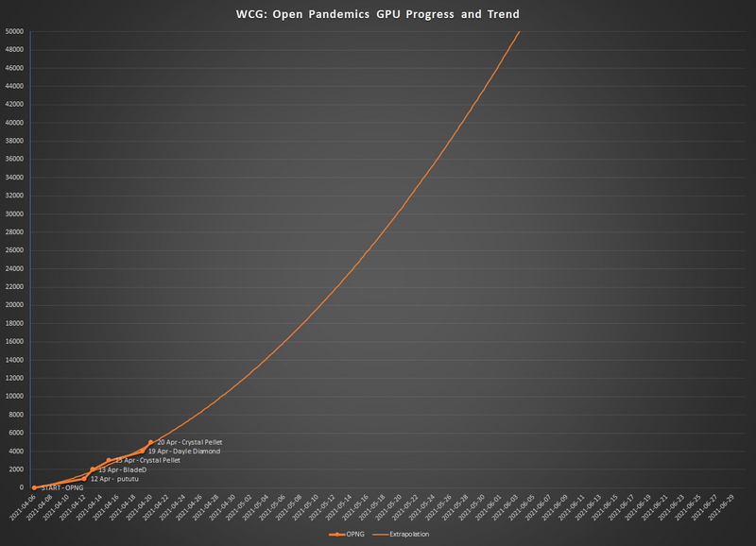Click the 28000 y-axis label

14,231
